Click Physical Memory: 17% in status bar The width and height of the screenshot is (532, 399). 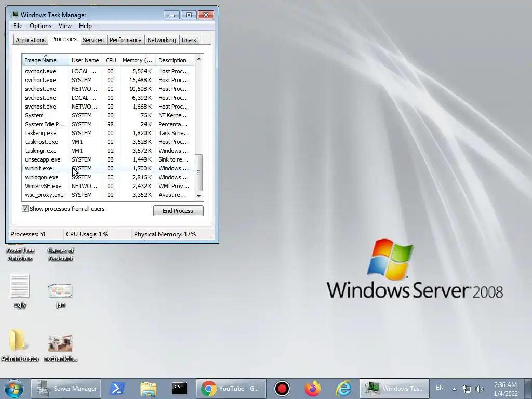point(165,234)
